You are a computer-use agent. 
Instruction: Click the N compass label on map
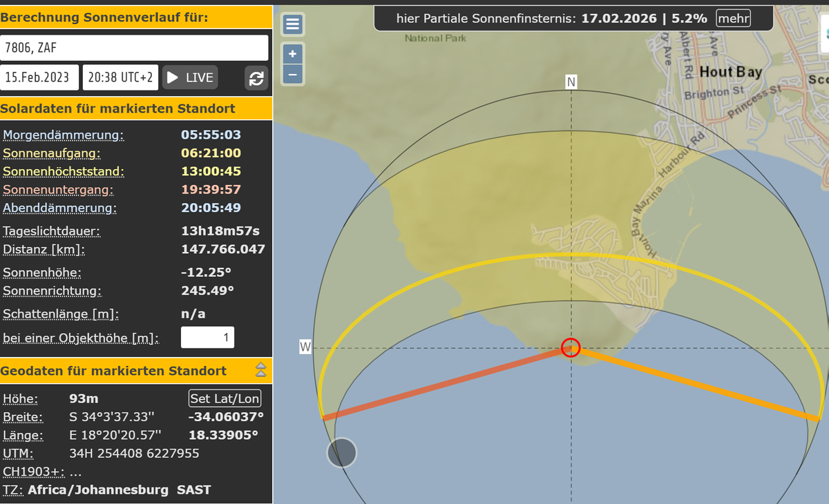[571, 82]
